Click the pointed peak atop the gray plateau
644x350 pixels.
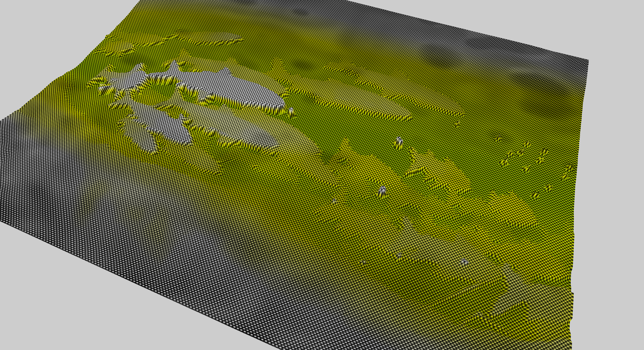[x=175, y=63]
